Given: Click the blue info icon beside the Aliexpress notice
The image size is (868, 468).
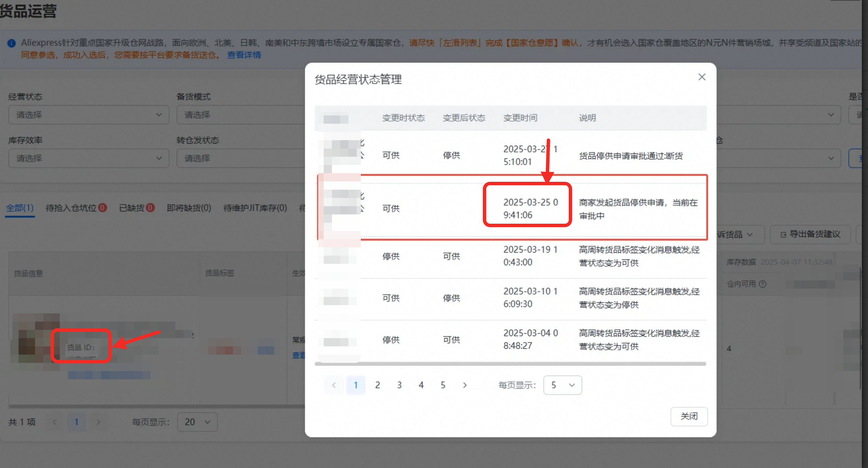Looking at the screenshot, I should [x=12, y=43].
